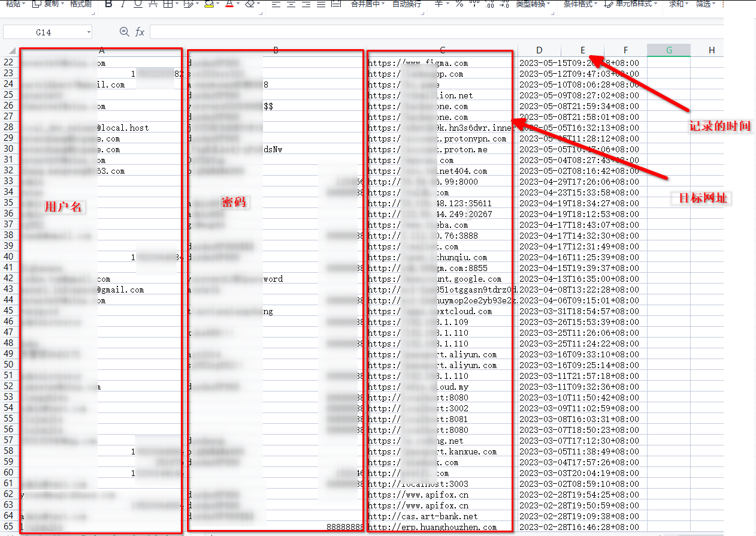Select column G header
The height and width of the screenshot is (536, 756).
tap(669, 50)
